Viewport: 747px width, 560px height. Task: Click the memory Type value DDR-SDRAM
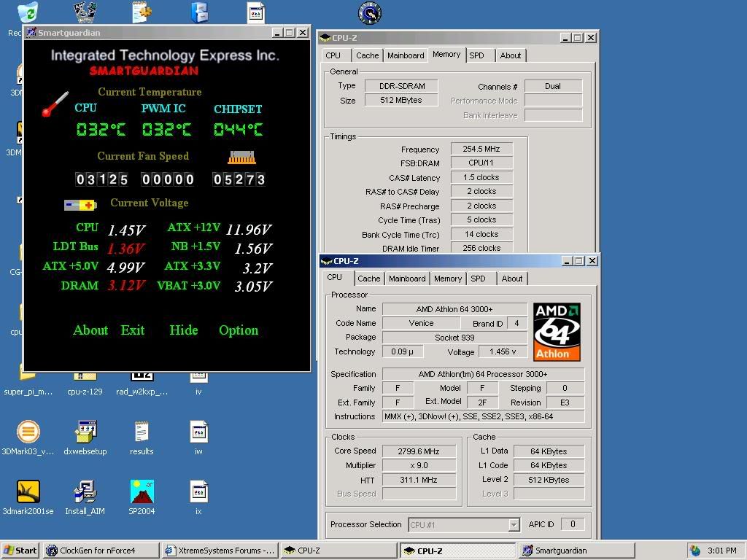401,86
